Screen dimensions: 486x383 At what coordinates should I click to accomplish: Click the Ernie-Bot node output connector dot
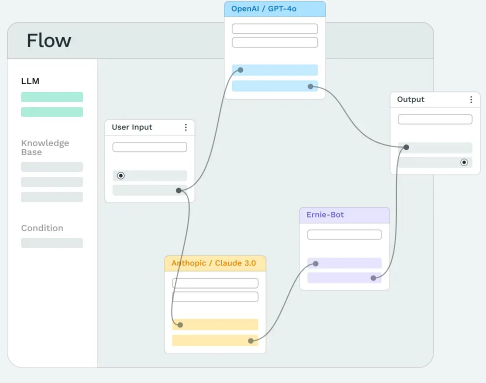[x=373, y=278]
